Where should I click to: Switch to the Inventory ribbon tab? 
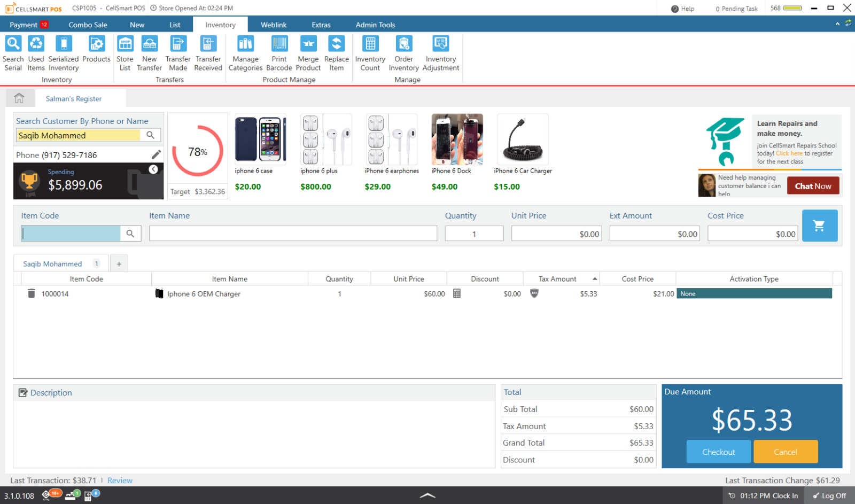pos(220,24)
